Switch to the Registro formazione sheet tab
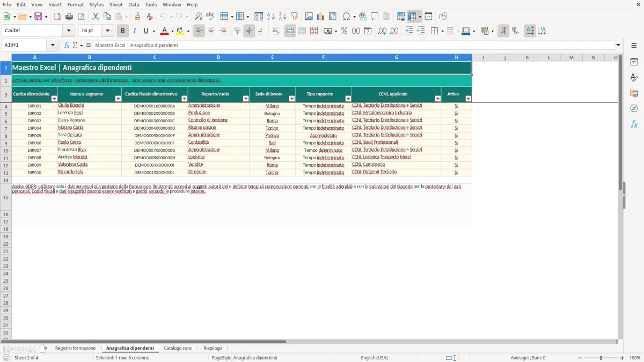Image resolution: width=644 pixels, height=362 pixels. pos(75,349)
